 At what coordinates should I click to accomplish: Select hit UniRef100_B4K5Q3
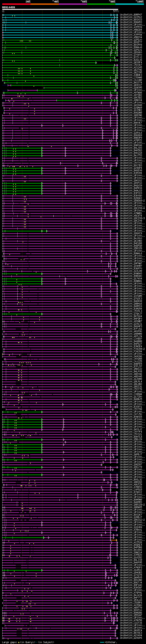coord(131,151)
